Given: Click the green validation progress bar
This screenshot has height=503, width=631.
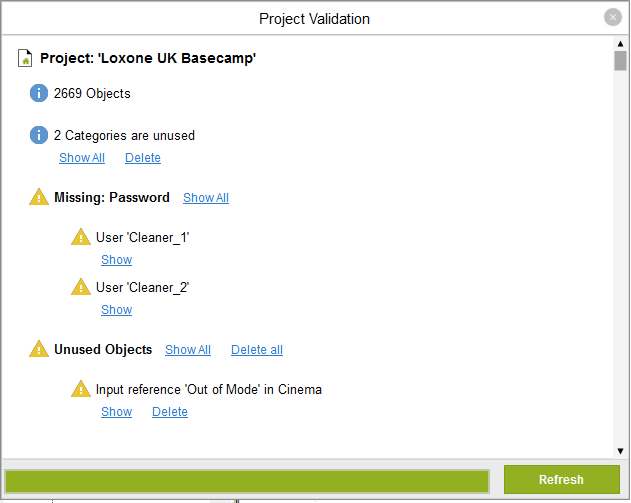Looking at the screenshot, I should (247, 480).
